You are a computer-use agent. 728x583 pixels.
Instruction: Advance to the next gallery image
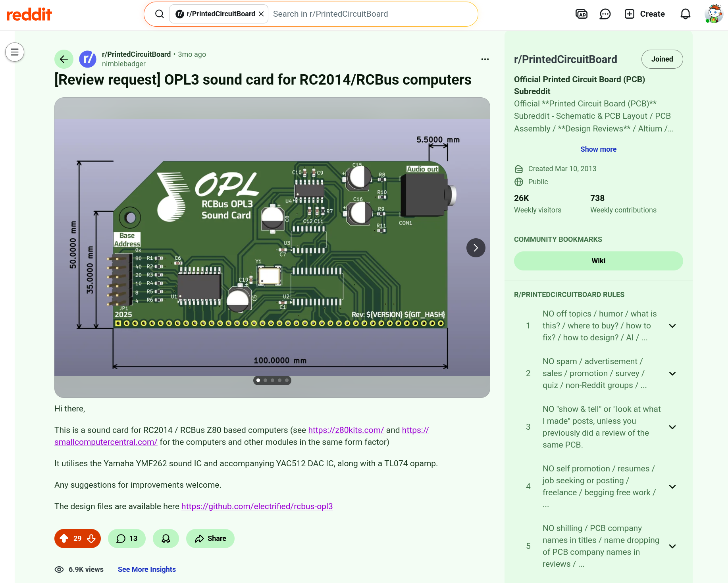(x=476, y=248)
